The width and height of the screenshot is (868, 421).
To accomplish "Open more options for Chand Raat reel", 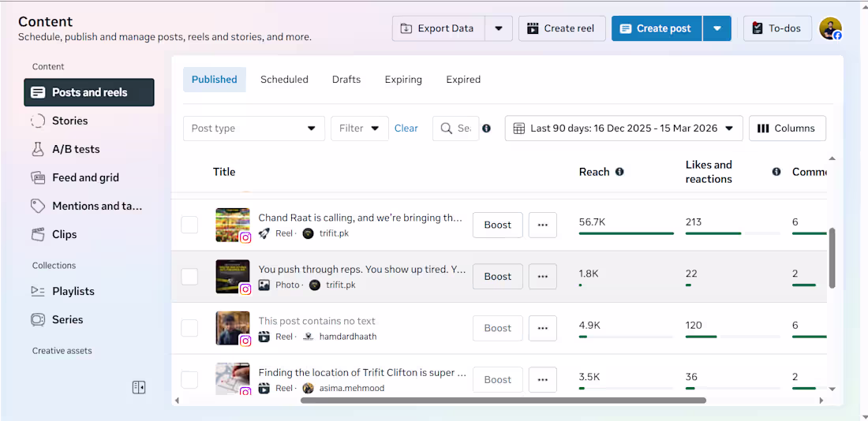I will tap(543, 225).
